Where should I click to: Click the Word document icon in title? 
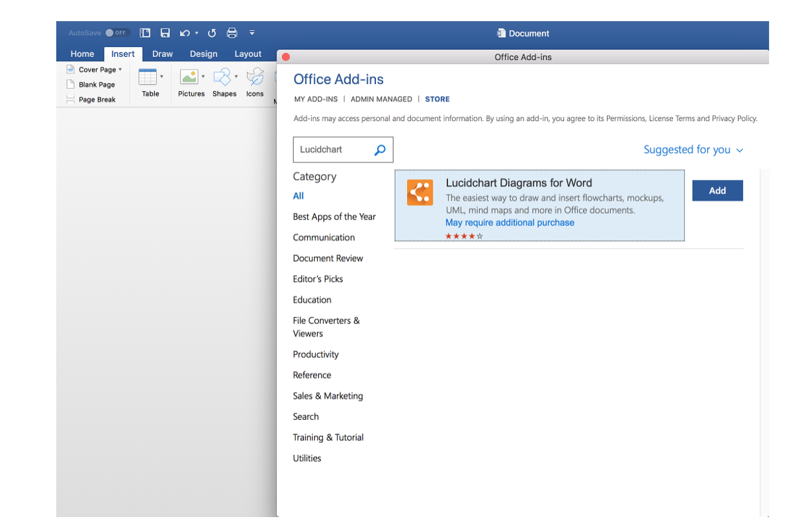(x=501, y=33)
